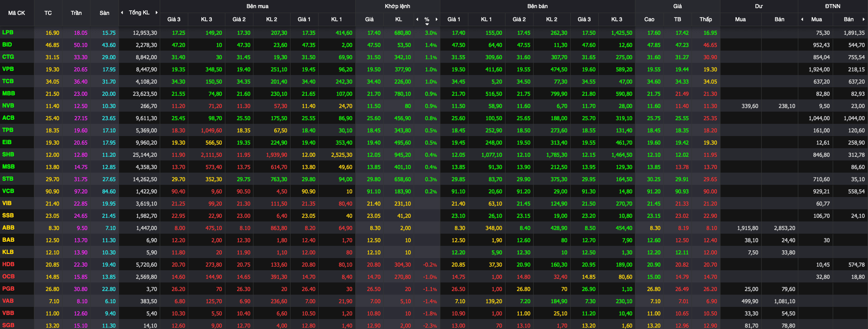The width and height of the screenshot is (868, 329).
Task: Open the EIB stock symbol
Action: coord(7,142)
